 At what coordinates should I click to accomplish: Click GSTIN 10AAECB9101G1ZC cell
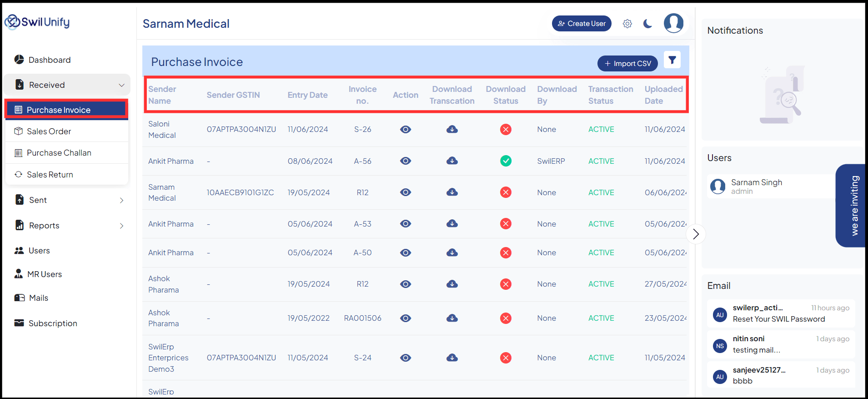coord(240,193)
